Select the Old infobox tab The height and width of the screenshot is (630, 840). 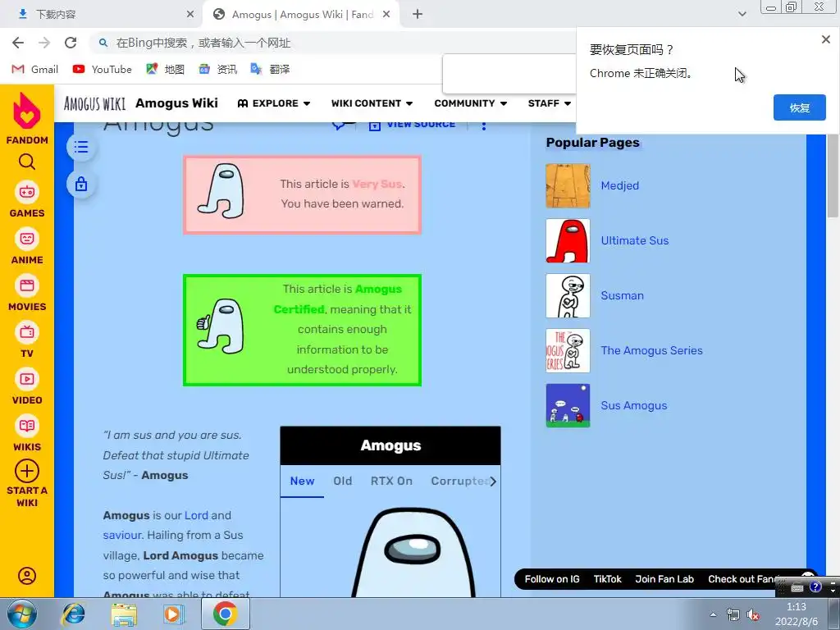point(343,481)
